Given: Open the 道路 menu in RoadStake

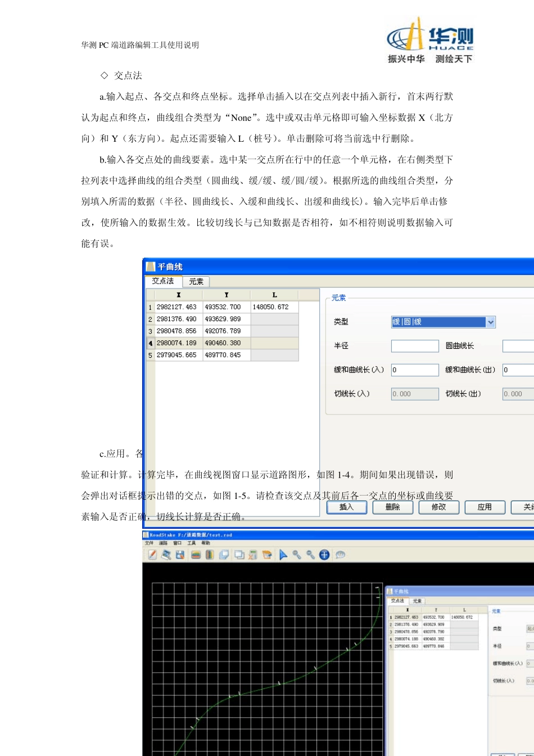Looking at the screenshot, I should click(164, 543).
